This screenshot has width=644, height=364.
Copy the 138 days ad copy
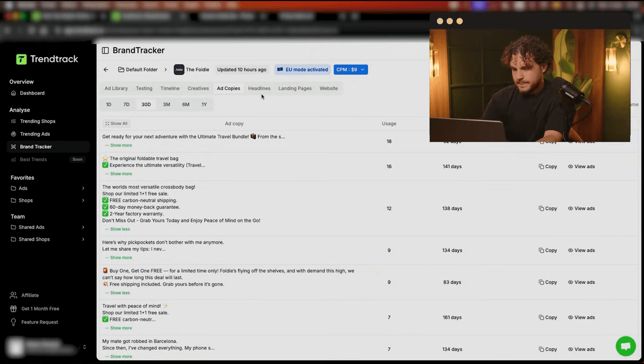(x=548, y=209)
